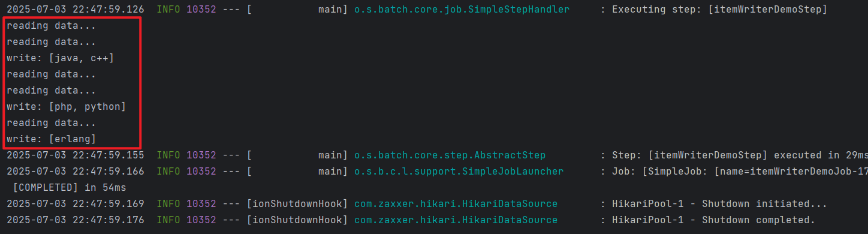Image resolution: width=868 pixels, height=234 pixels.
Task: Click the o.s.batch.core.step.AbstractStep logger name
Action: tap(450, 155)
